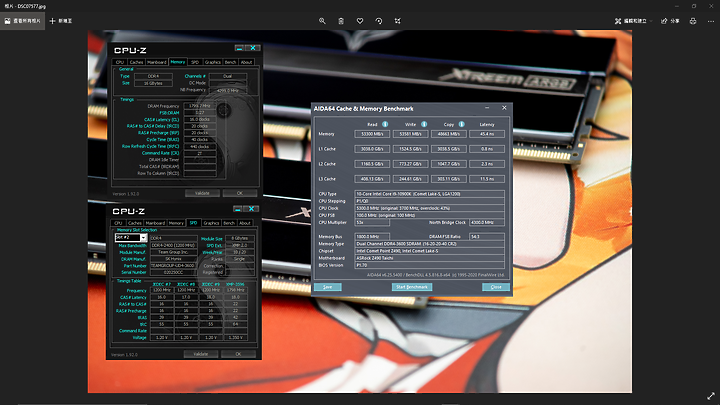Close the upper CPU-Z window with X
This screenshot has width=720, height=405.
coord(253,48)
